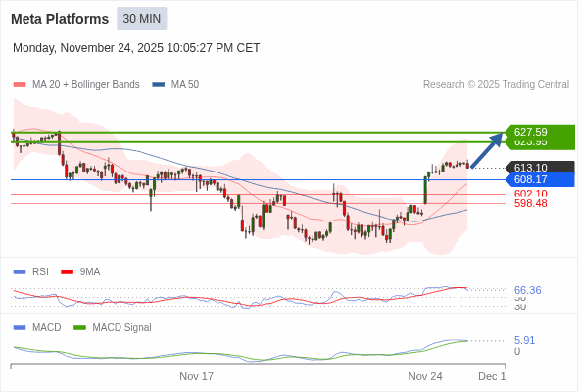Click the Meta Platforms title
578x392 pixels.
click(60, 19)
